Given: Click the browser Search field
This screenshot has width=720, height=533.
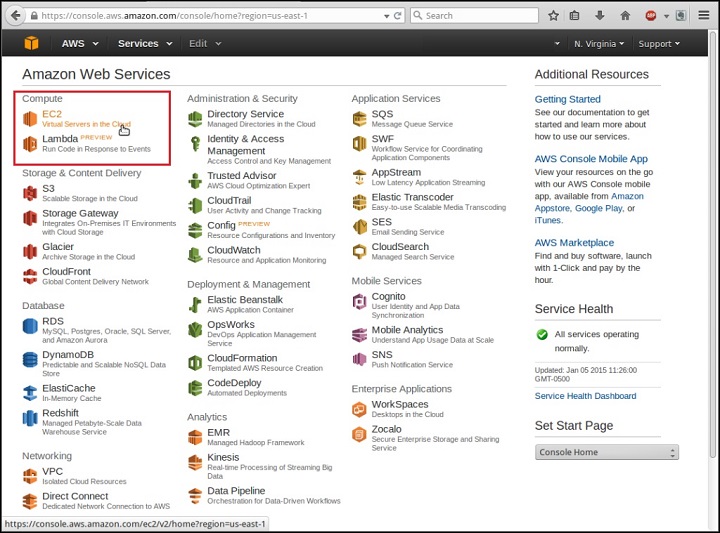Looking at the screenshot, I should pos(474,16).
